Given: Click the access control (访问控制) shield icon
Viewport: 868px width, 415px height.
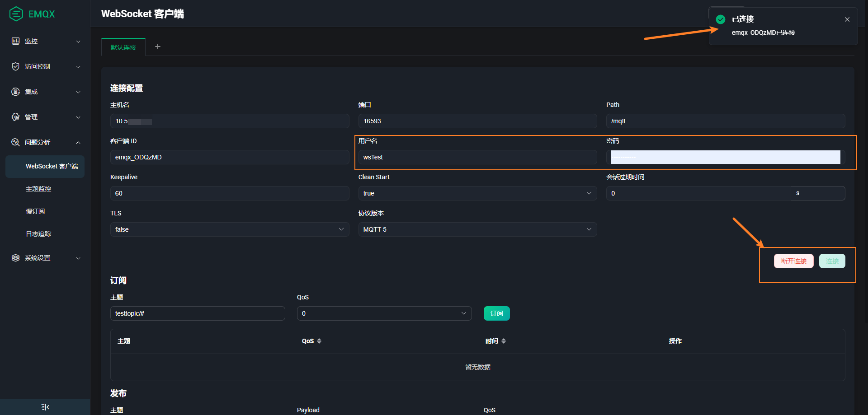Looking at the screenshot, I should 15,66.
